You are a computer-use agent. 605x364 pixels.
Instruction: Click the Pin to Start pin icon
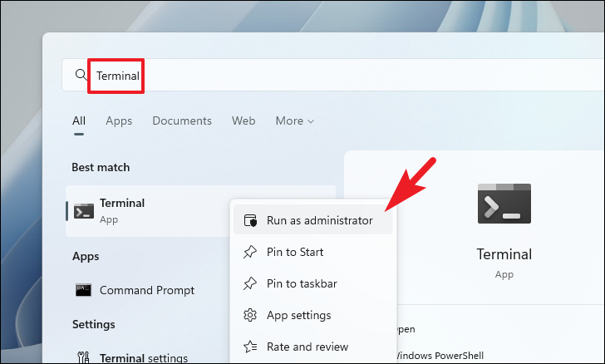coord(250,252)
